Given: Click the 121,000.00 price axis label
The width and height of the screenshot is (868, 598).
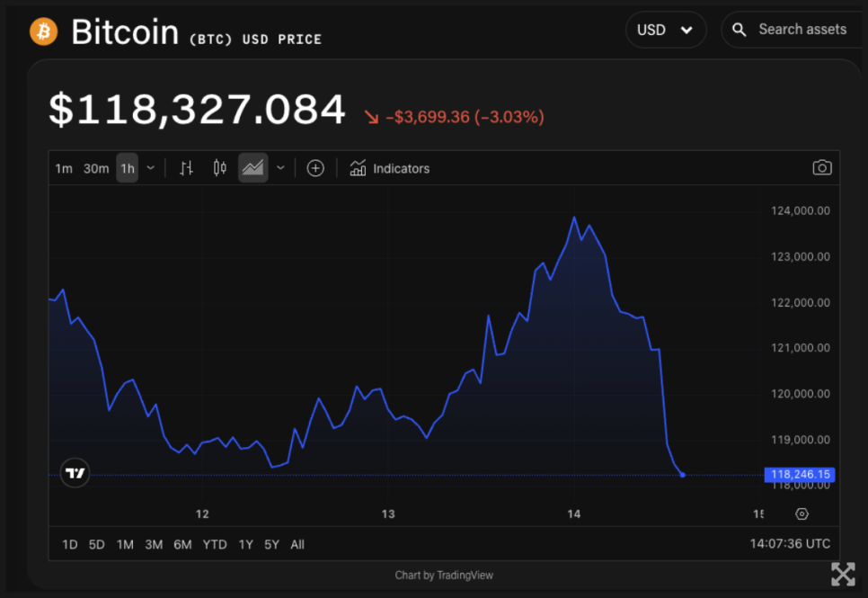Looking at the screenshot, I should (x=801, y=348).
